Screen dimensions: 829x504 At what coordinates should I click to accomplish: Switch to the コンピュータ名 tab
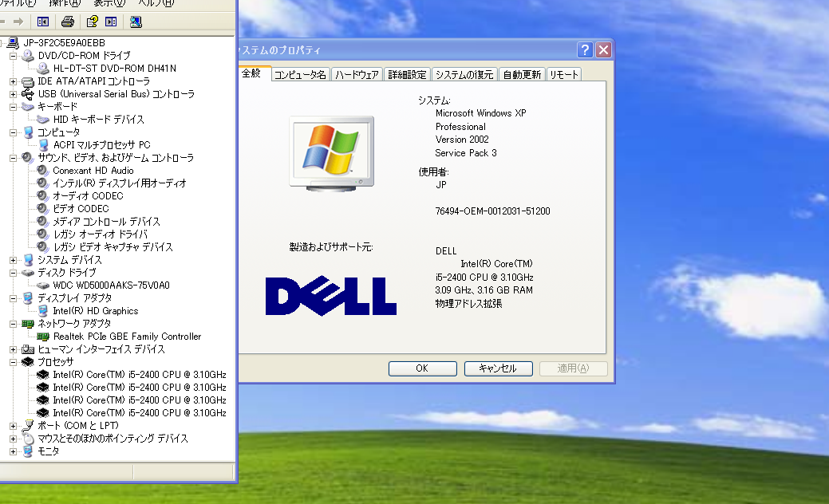pyautogui.click(x=300, y=75)
